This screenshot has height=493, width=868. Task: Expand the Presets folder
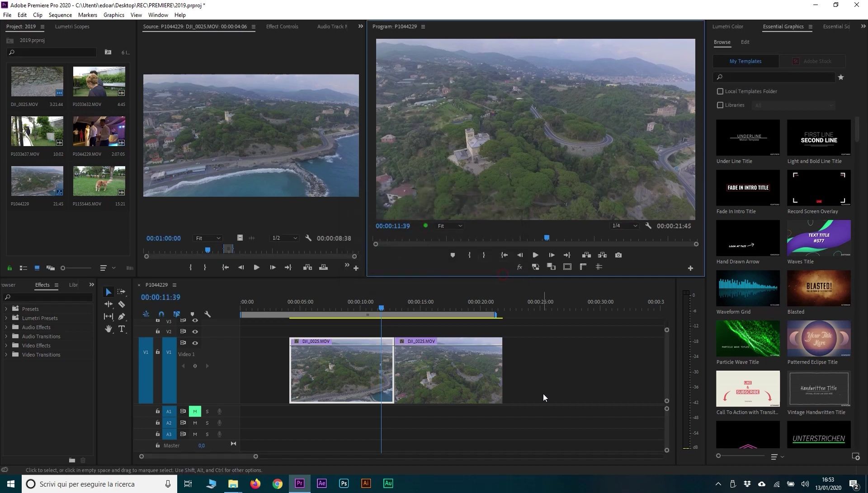6,309
